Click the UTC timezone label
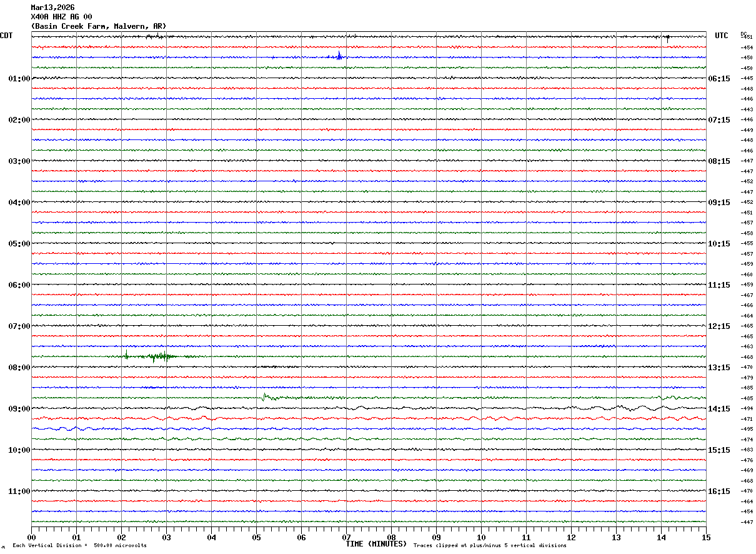Viewport: 756px width, 554px height. pyautogui.click(x=721, y=36)
